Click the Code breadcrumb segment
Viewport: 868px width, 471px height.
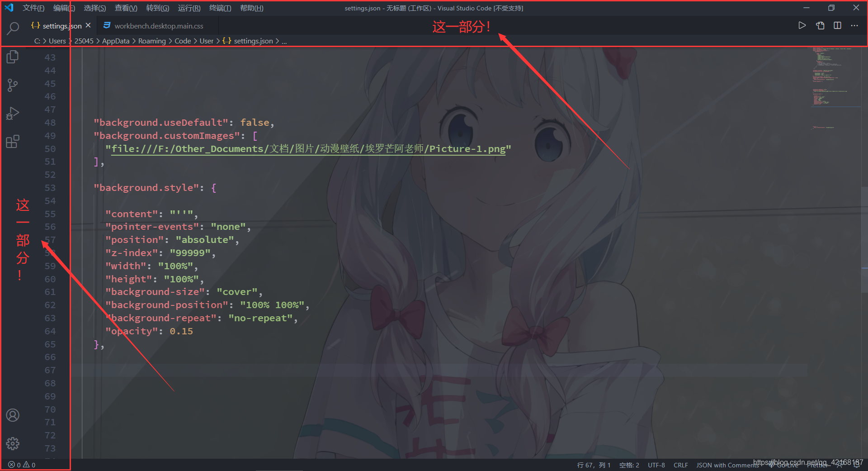183,41
